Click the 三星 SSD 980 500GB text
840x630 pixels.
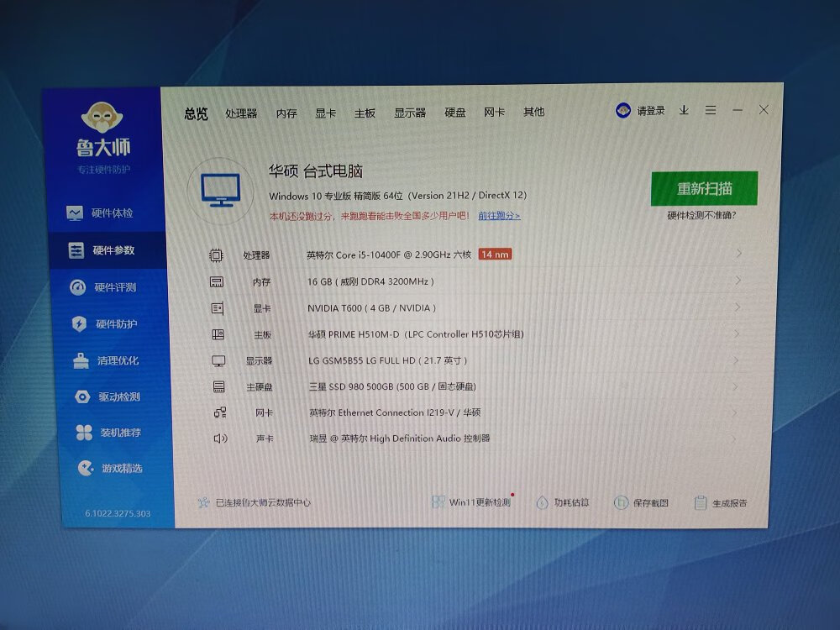[x=392, y=386]
